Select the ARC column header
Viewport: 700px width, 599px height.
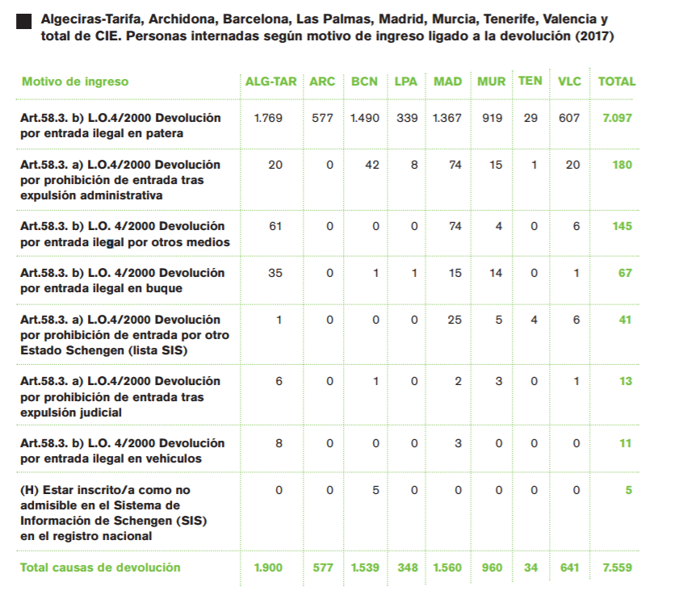(x=322, y=82)
